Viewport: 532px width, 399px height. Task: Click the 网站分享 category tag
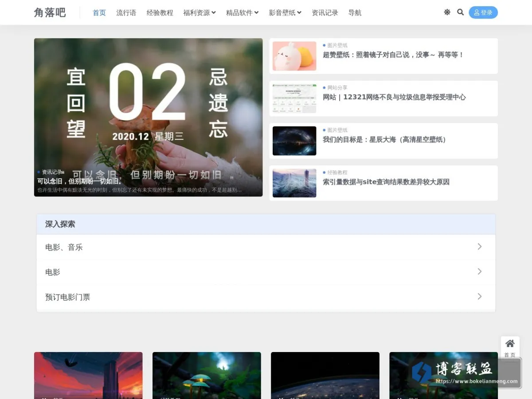(x=337, y=88)
